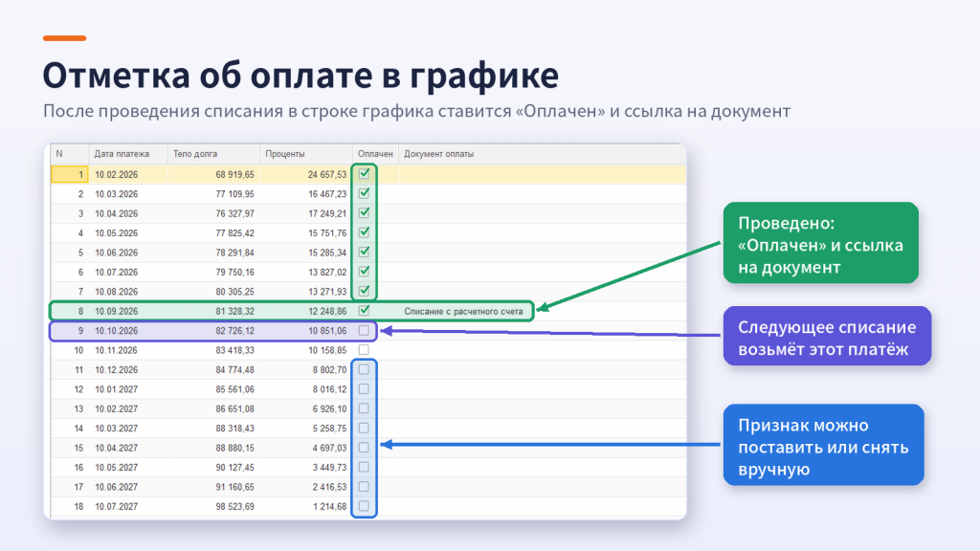Check Оплачен checkbox in row 10.04.2027
This screenshot has width=980, height=551.
pyautogui.click(x=364, y=448)
